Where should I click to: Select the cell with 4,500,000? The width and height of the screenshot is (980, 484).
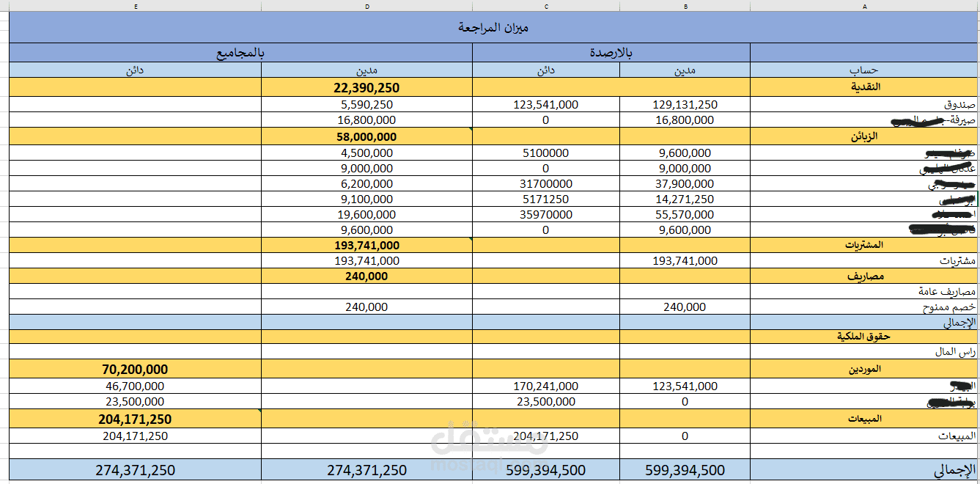point(366,153)
